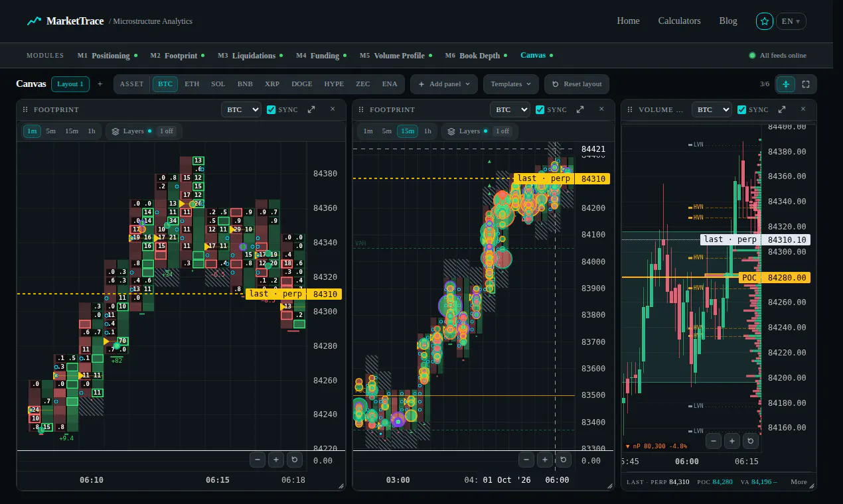Zoom in the Volume Profile chart
Screen dimensions: 843x504
tap(731, 440)
